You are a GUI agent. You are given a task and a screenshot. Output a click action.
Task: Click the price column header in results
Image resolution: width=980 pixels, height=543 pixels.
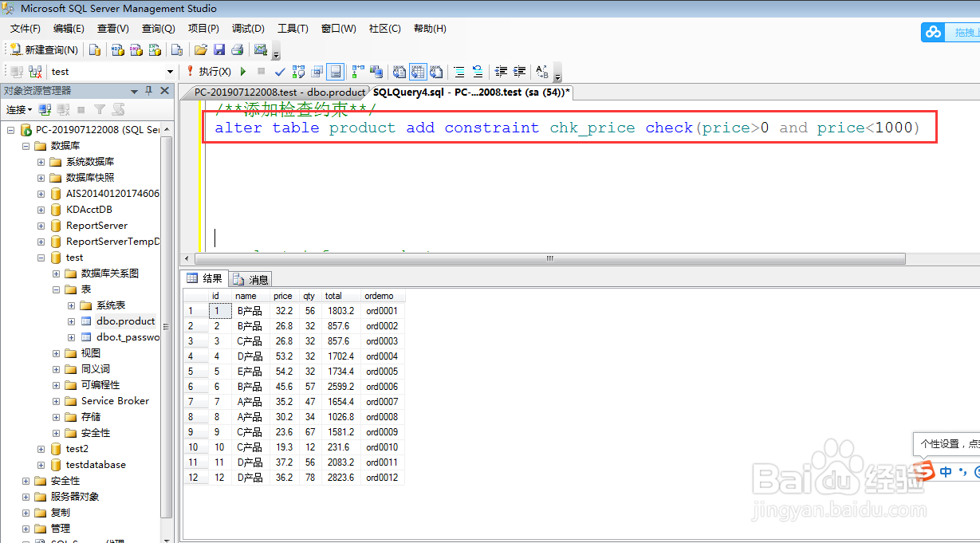(x=282, y=296)
